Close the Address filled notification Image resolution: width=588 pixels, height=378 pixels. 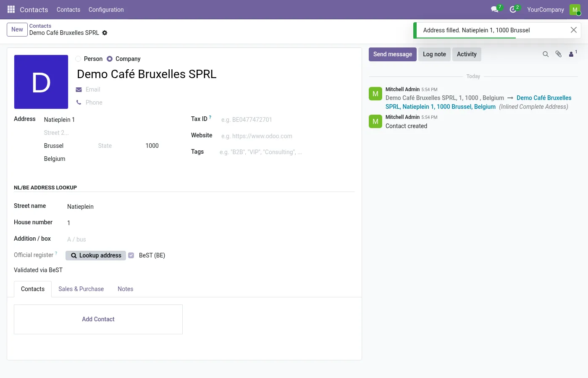click(573, 30)
